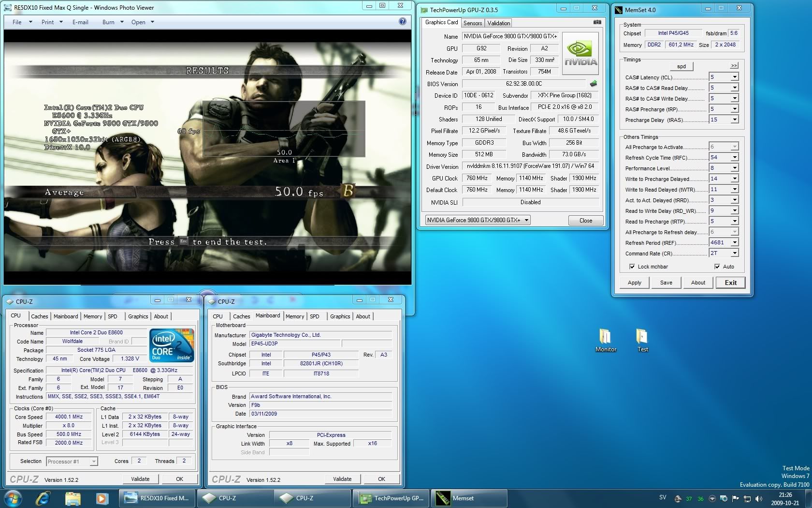
Task: Launch Windows Media Player from taskbar
Action: (x=101, y=498)
